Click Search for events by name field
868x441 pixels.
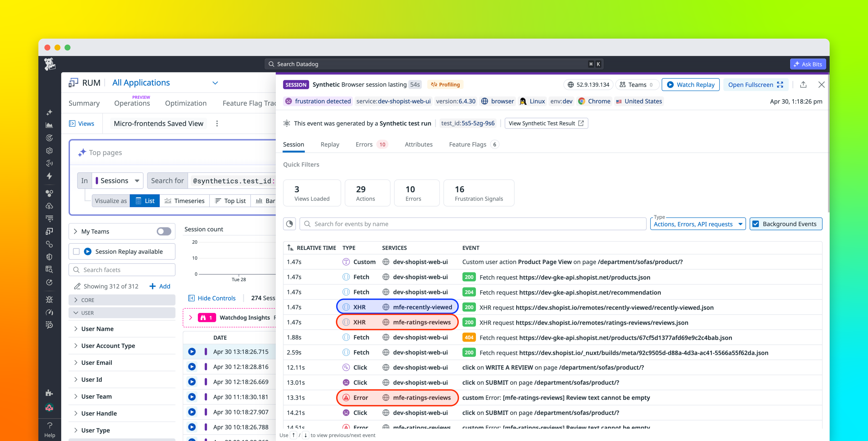[x=473, y=224]
